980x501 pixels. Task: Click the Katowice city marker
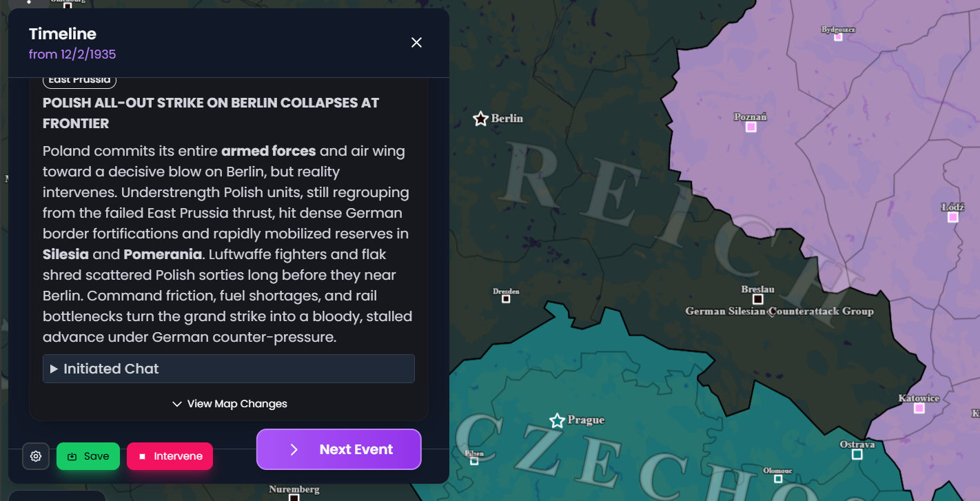(919, 408)
